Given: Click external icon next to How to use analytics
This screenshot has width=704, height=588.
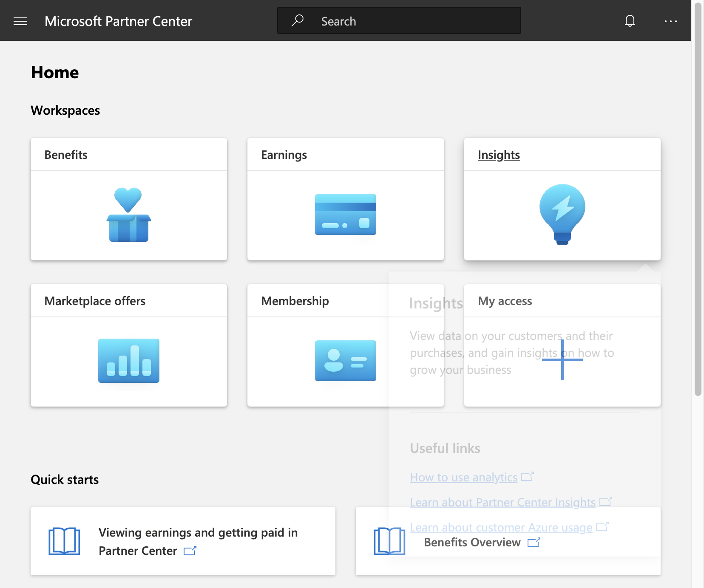Looking at the screenshot, I should 528,477.
